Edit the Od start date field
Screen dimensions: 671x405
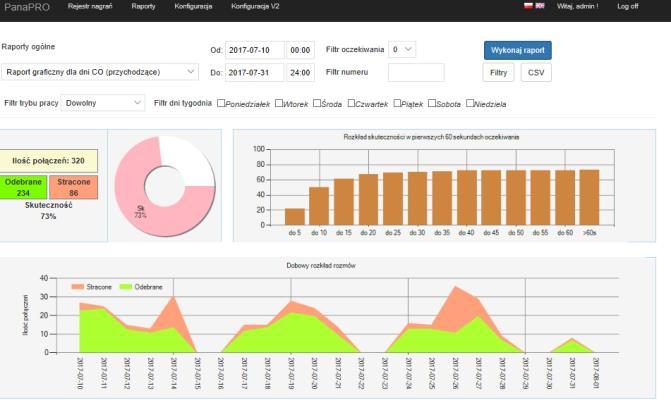pyautogui.click(x=255, y=50)
